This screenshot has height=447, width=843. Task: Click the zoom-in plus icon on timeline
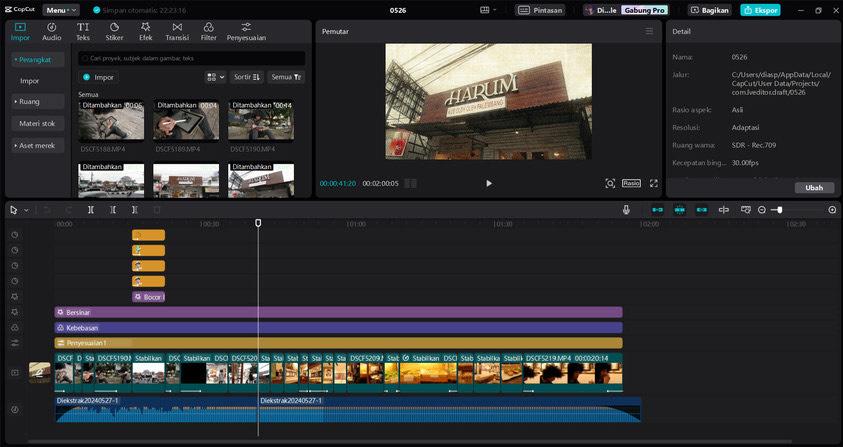[x=832, y=210]
